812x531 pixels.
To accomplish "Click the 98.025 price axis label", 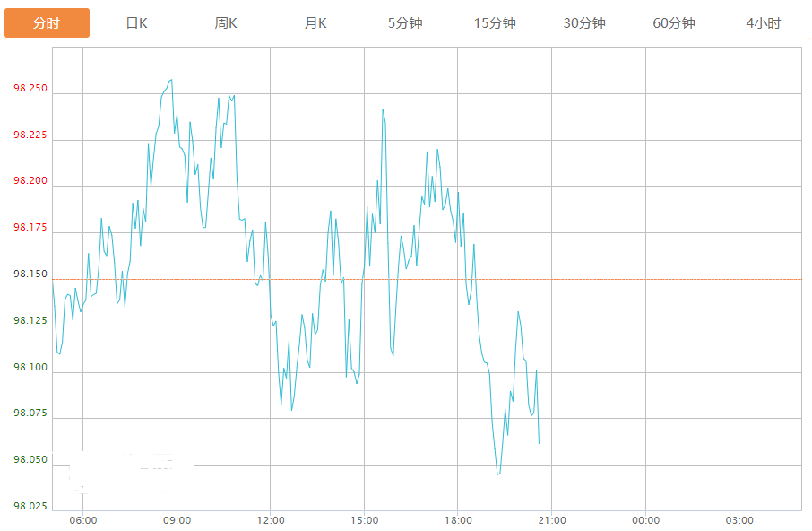I will pyautogui.click(x=30, y=506).
